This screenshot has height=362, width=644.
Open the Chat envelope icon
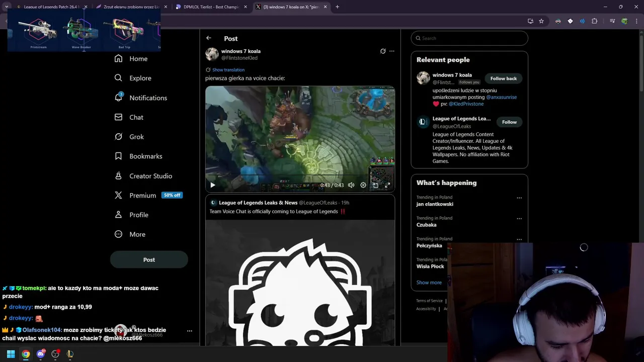(x=118, y=117)
